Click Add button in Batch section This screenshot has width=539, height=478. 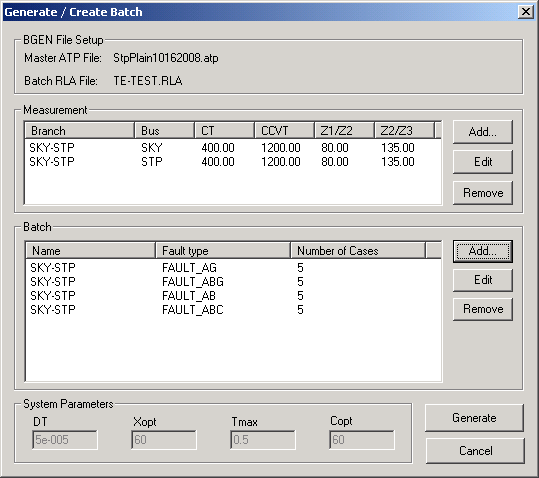coord(483,251)
